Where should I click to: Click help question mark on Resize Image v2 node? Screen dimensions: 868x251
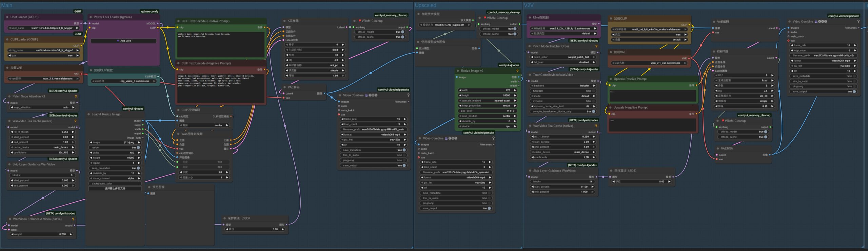(x=517, y=71)
